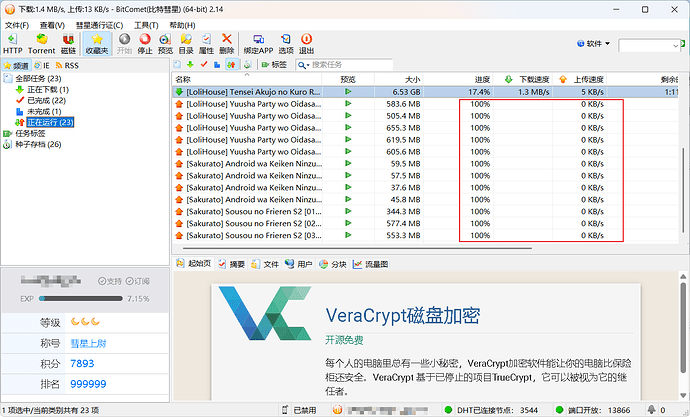Click the EXP progress bar
The width and height of the screenshot is (690, 417).
80,298
